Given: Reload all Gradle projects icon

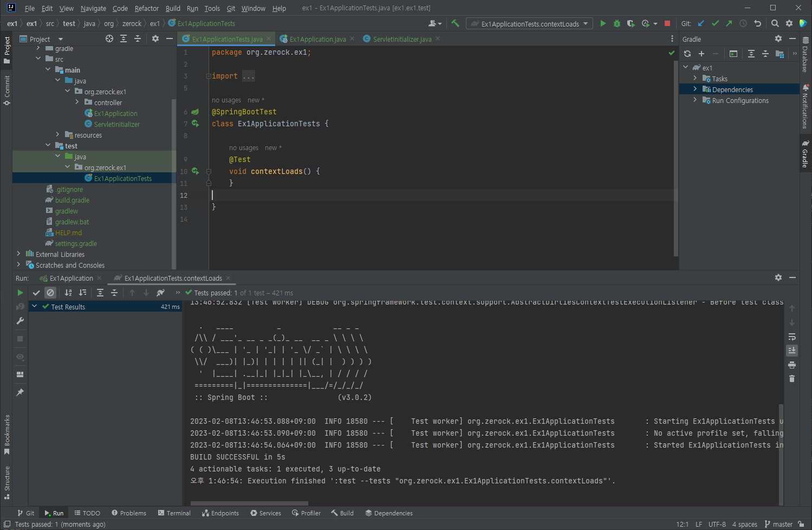Looking at the screenshot, I should coord(687,54).
